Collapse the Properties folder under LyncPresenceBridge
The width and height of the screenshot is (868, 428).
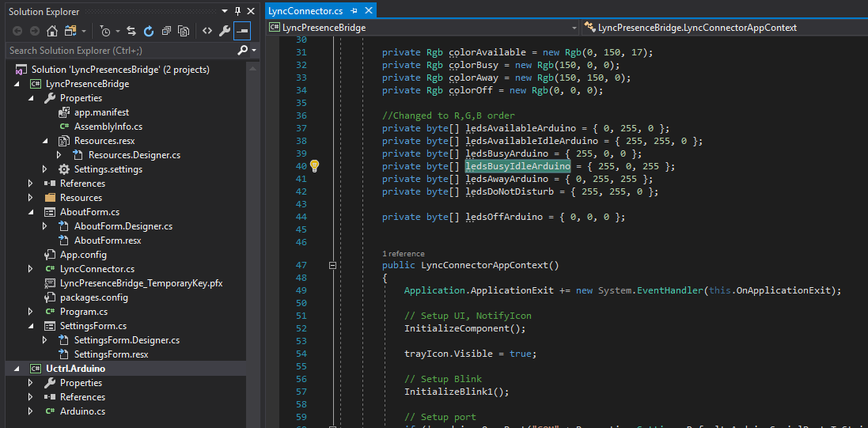click(31, 99)
